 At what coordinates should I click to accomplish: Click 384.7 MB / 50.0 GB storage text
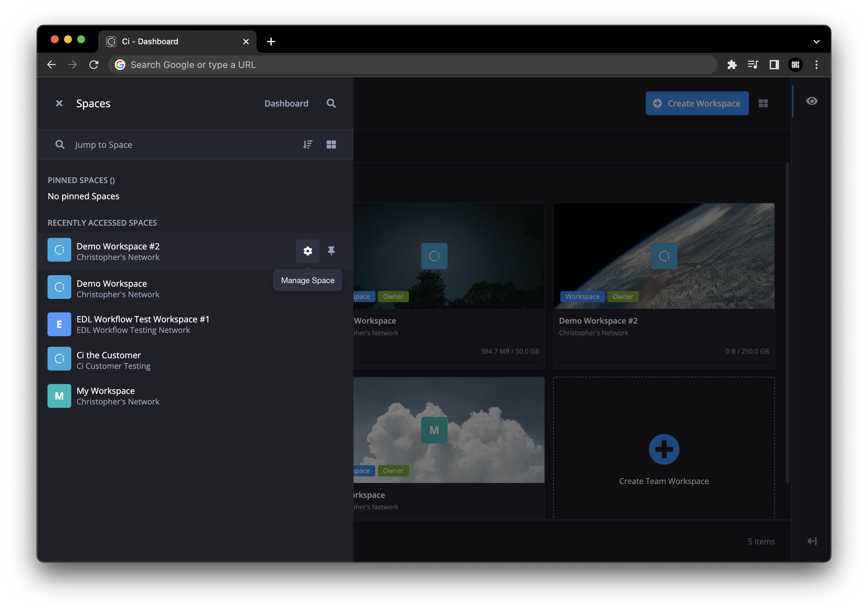click(510, 351)
